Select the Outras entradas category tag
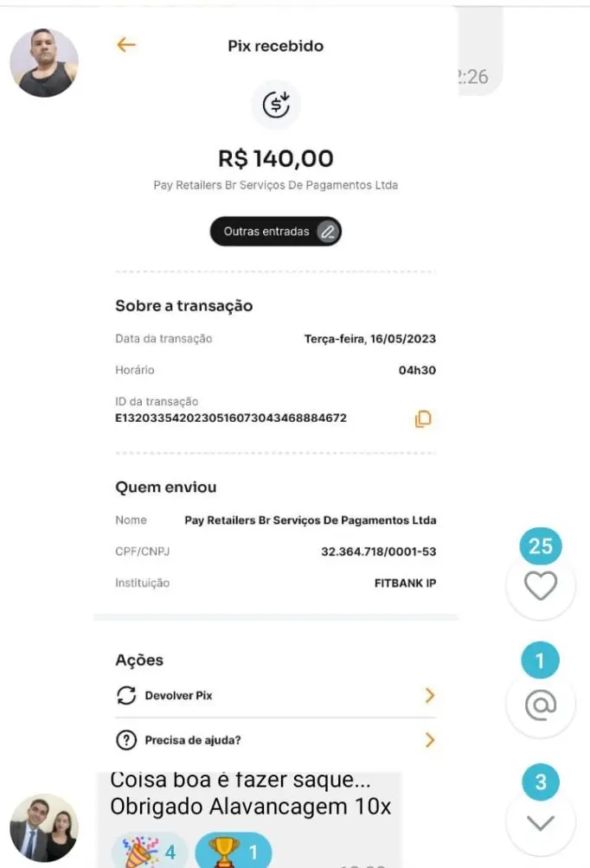Viewport: 590px width, 868px height. click(266, 232)
